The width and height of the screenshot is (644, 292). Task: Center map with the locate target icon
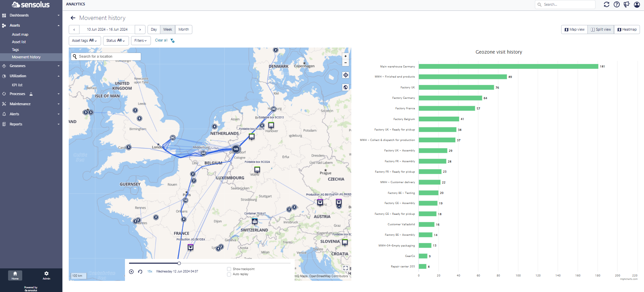(346, 75)
